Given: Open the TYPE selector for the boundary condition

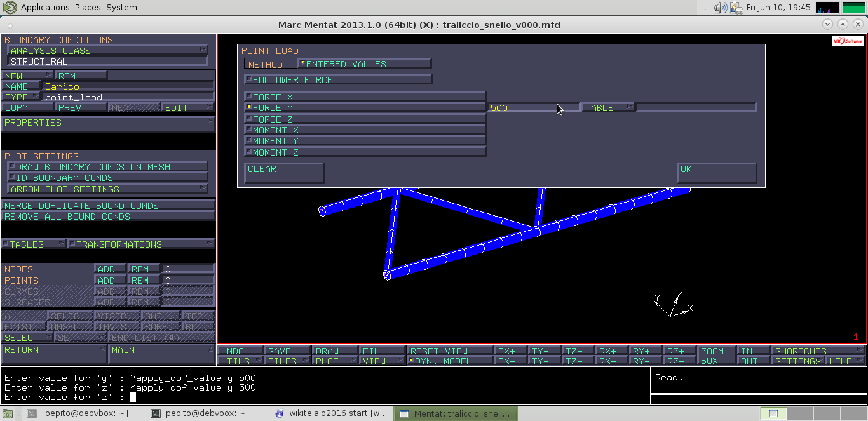Looking at the screenshot, I should pos(21,97).
